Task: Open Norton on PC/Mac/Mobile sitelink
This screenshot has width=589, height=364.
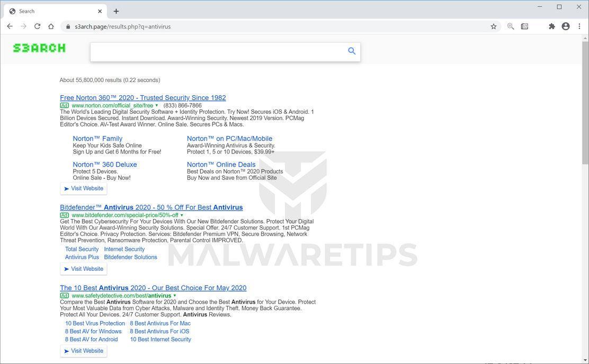Action: click(x=229, y=139)
